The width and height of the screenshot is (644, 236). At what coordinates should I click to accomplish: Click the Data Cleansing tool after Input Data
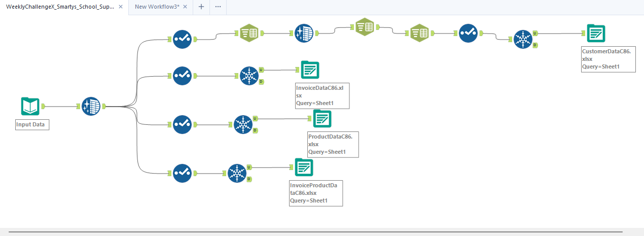(91, 107)
